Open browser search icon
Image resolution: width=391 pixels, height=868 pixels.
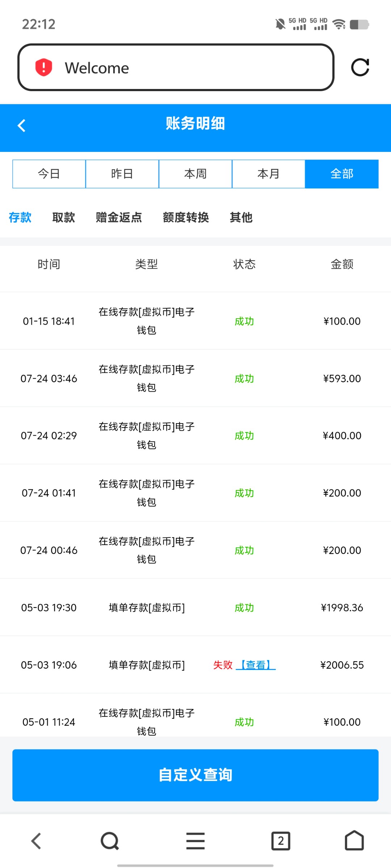[x=110, y=841]
